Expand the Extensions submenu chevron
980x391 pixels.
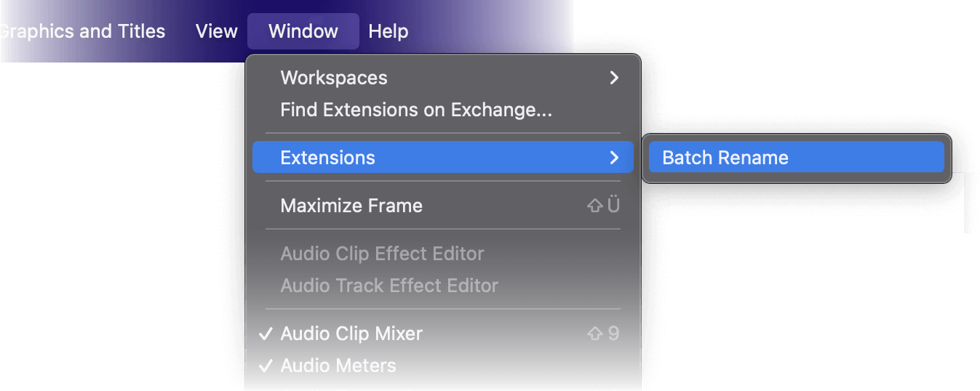click(x=614, y=158)
